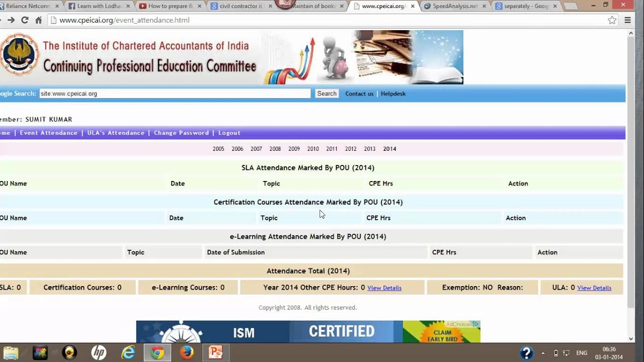Open View Details for ULA
This screenshot has width=644, height=362.
[594, 288]
